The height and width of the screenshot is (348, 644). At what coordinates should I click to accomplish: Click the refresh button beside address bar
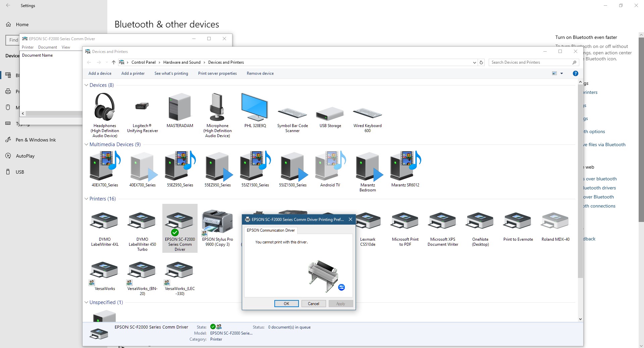pos(481,62)
